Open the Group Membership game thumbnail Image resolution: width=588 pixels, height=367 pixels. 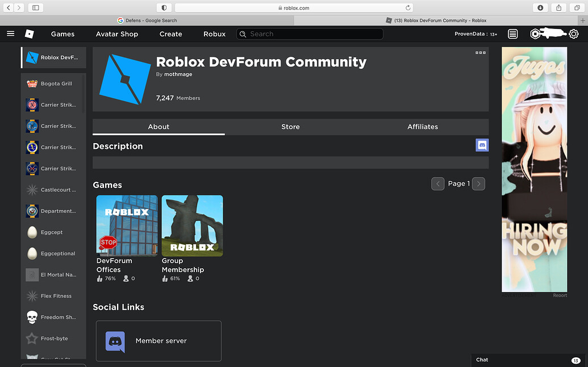pyautogui.click(x=193, y=226)
